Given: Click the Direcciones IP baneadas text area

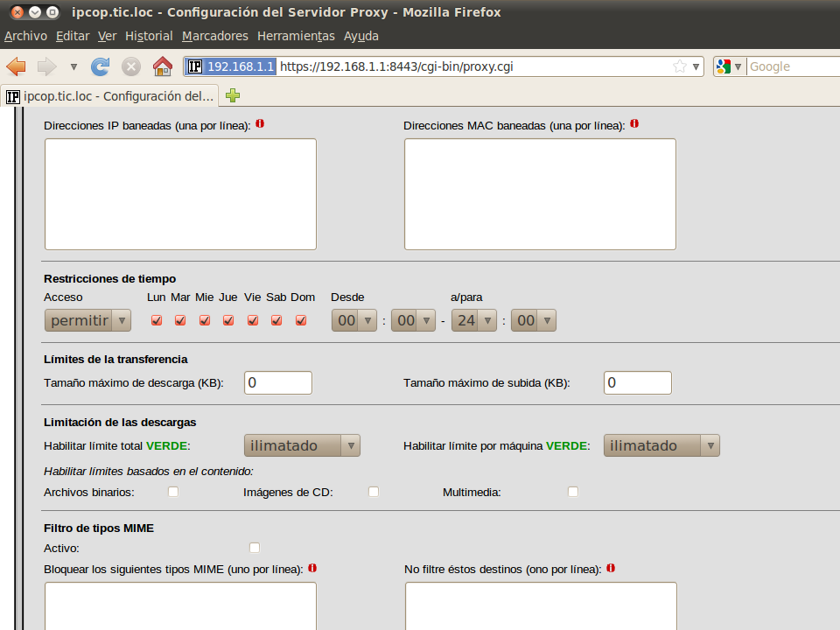Looking at the screenshot, I should coord(180,194).
